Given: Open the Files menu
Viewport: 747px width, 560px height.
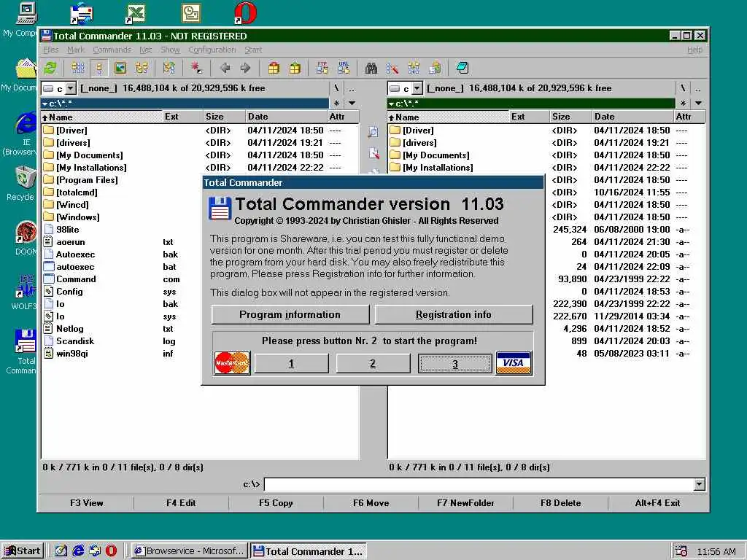Looking at the screenshot, I should point(50,50).
